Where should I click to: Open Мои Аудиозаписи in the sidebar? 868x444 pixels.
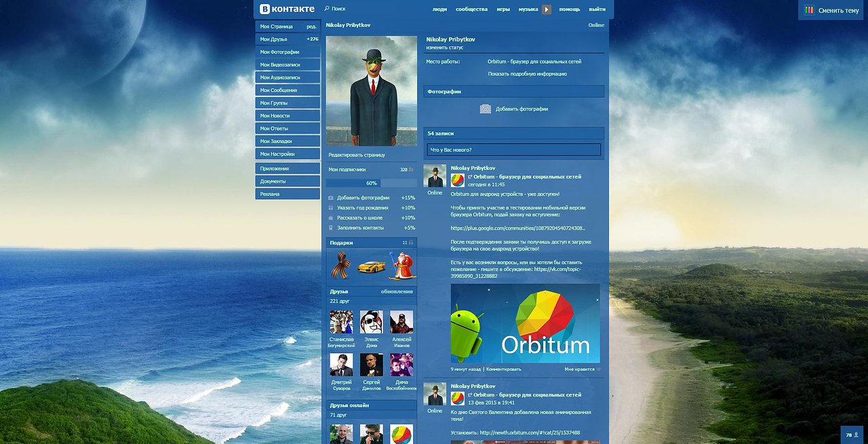(288, 77)
